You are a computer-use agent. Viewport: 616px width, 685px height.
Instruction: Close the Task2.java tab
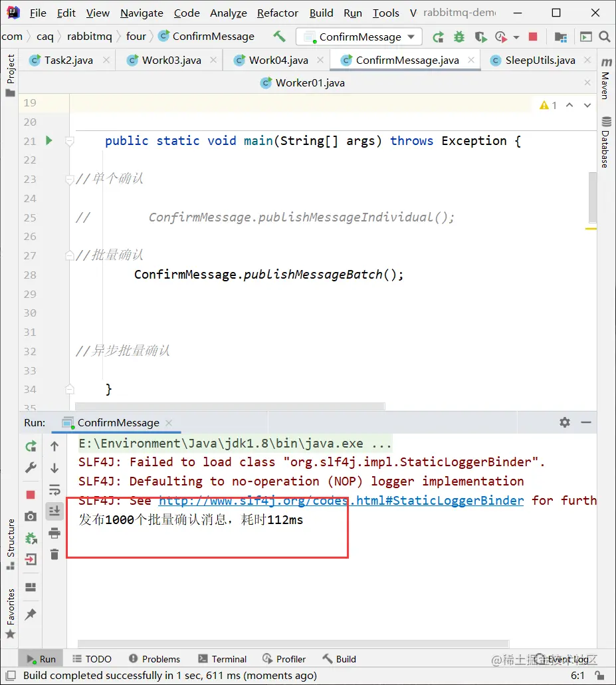pos(106,60)
